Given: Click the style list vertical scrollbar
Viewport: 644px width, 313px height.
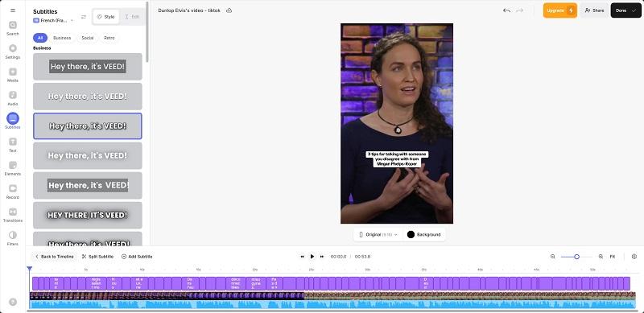Looking at the screenshot, I should pyautogui.click(x=147, y=33).
